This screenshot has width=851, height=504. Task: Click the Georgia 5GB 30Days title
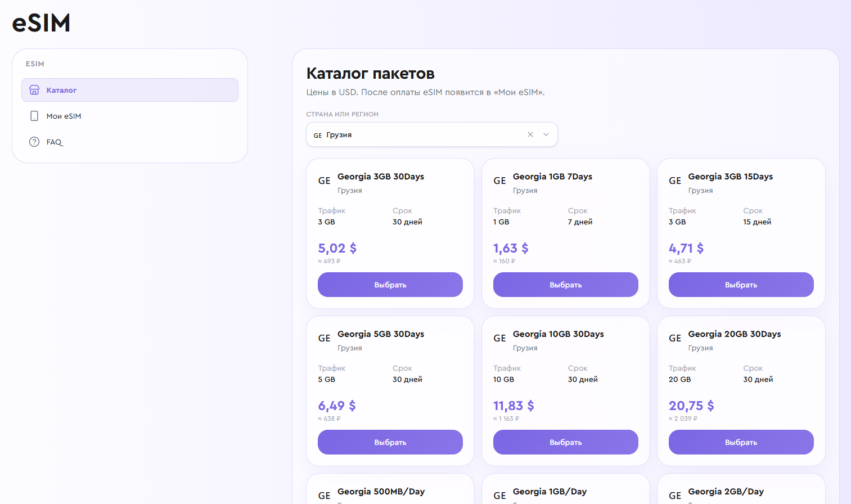tap(381, 334)
